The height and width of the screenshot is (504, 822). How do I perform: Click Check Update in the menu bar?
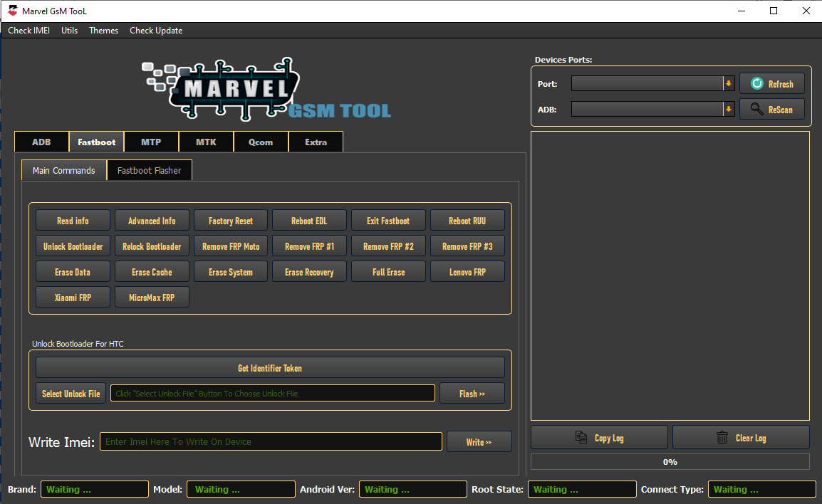click(156, 31)
